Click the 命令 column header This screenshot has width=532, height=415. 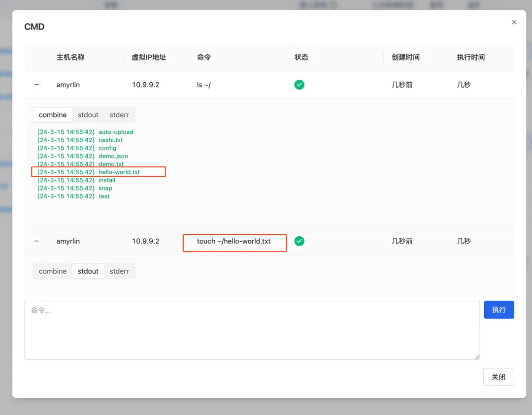[204, 57]
